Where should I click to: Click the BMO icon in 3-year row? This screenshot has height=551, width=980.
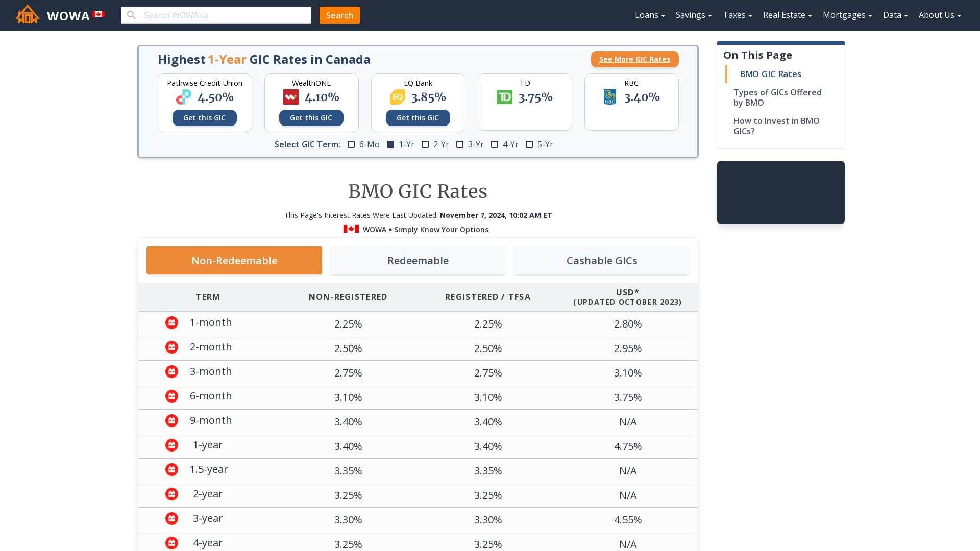point(171,518)
